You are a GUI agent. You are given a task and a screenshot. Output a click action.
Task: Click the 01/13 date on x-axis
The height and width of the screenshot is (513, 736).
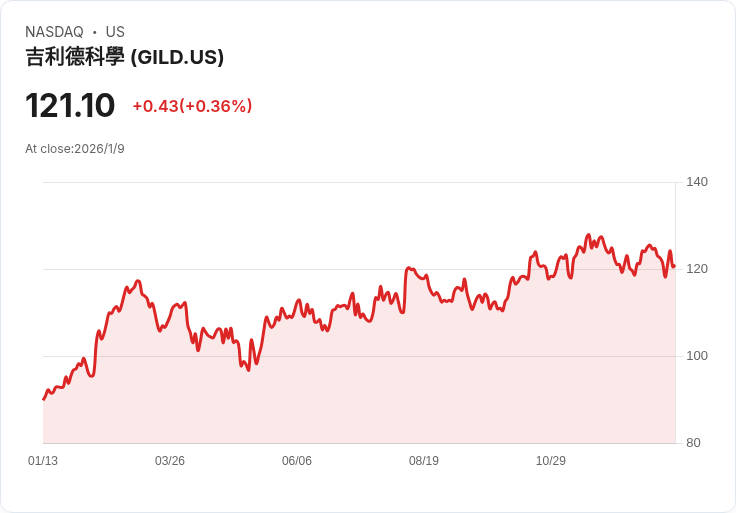(x=43, y=461)
